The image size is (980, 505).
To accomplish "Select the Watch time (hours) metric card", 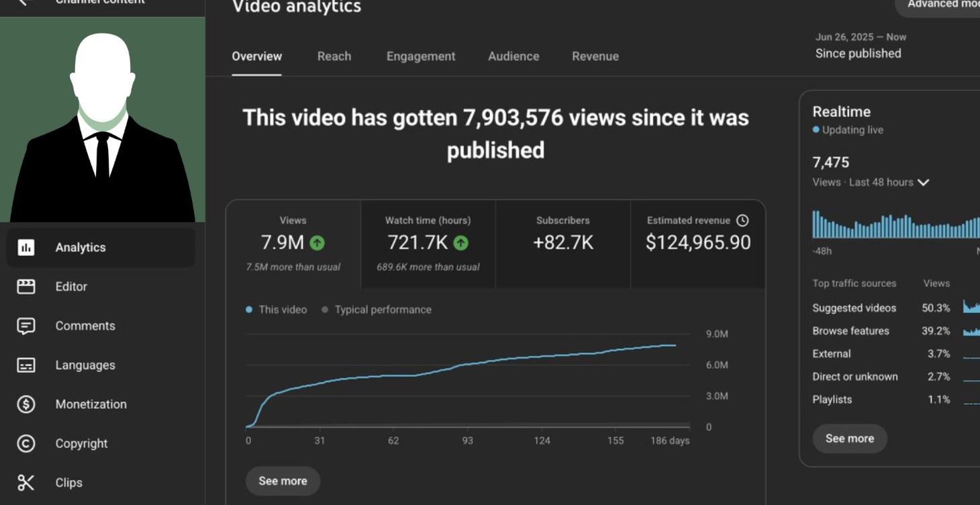I will pyautogui.click(x=428, y=244).
